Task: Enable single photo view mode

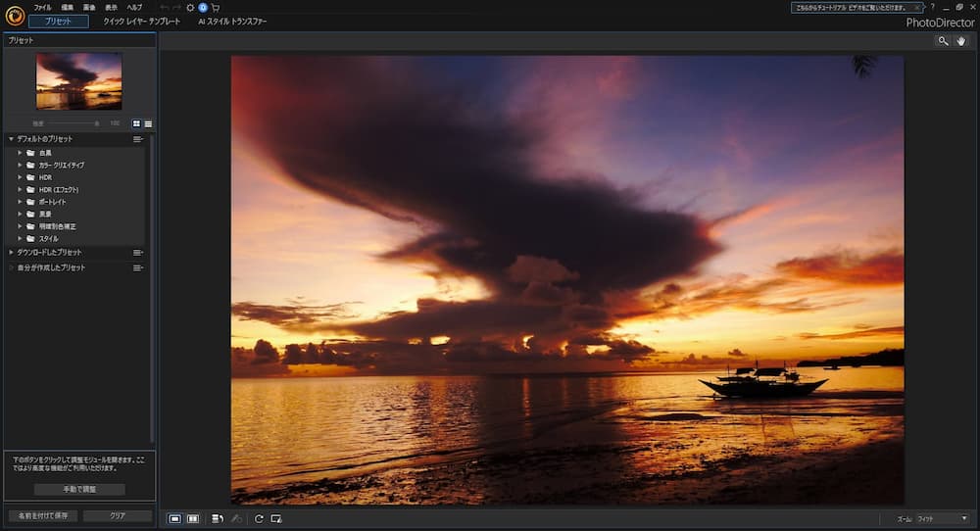Action: pyautogui.click(x=175, y=518)
